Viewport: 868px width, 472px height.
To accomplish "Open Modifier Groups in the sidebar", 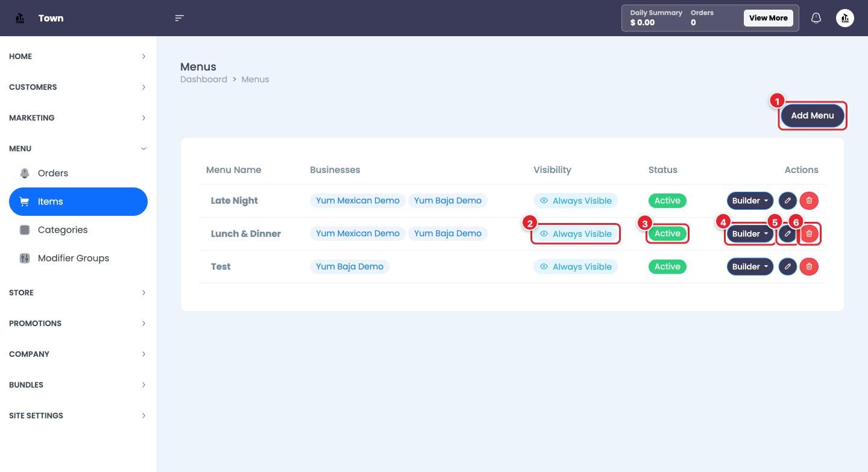I will (78, 258).
